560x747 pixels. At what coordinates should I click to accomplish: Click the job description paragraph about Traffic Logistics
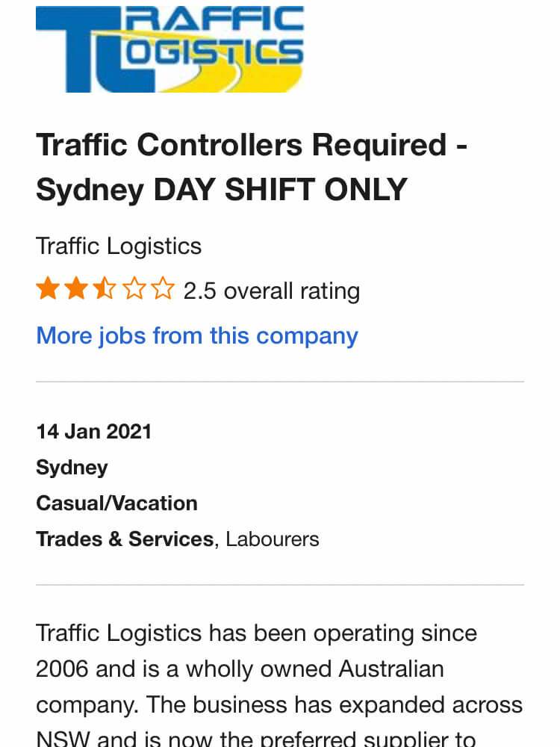(279, 684)
